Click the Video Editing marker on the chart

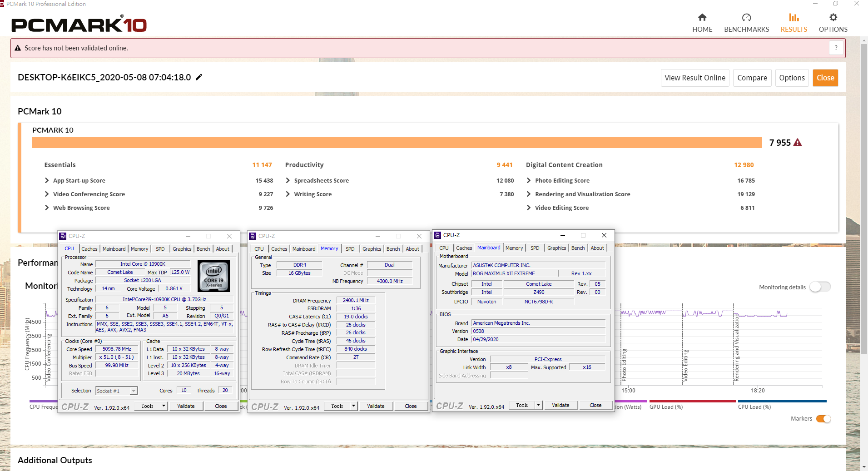[x=685, y=366]
